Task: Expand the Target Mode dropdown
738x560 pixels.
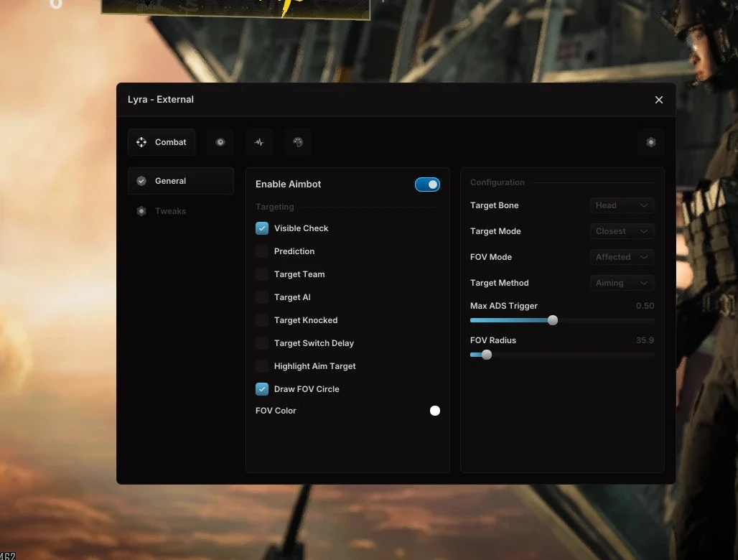Action: [x=622, y=231]
